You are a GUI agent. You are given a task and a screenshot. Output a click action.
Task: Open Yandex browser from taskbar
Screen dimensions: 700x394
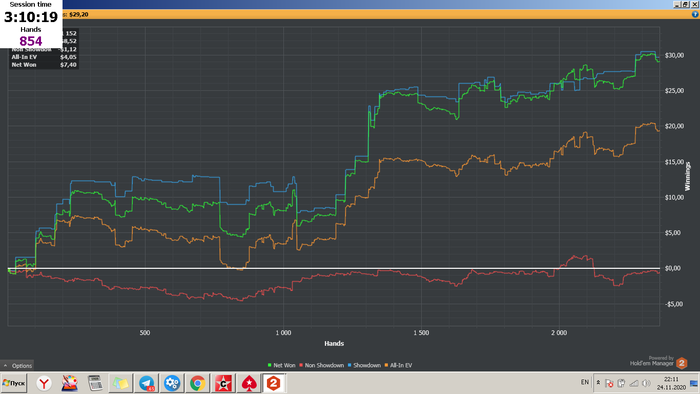click(x=44, y=383)
